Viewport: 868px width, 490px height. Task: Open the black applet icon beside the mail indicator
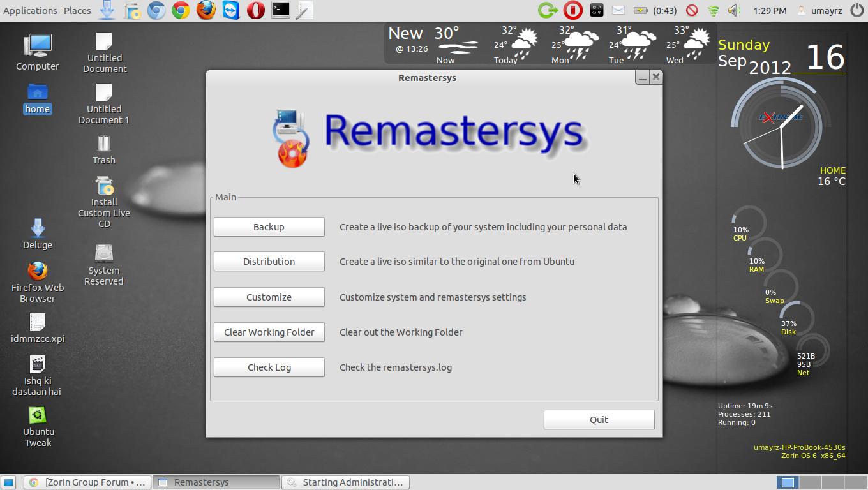tap(597, 10)
